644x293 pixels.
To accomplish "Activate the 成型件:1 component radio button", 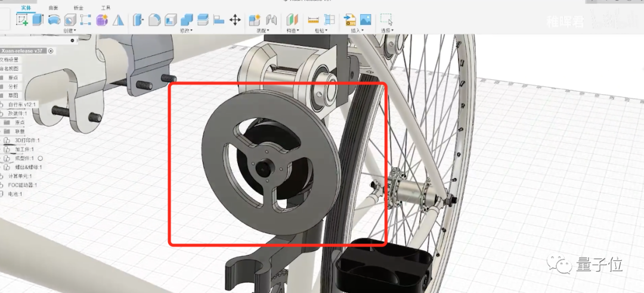I will (x=41, y=158).
